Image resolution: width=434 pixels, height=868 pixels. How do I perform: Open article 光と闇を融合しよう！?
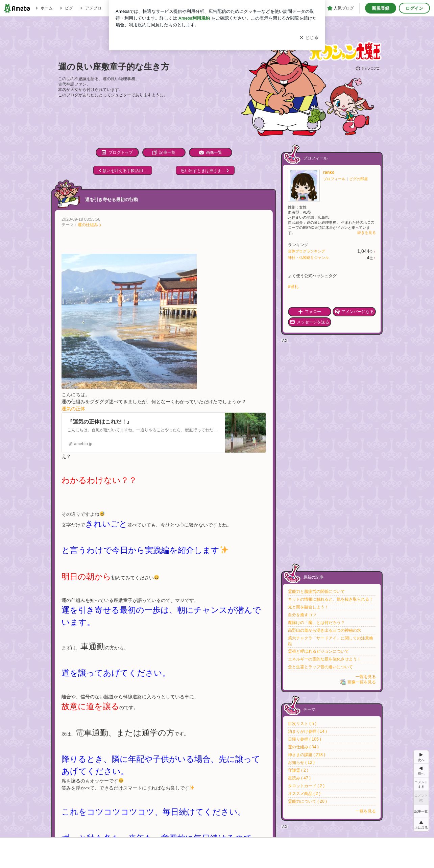coord(308,607)
